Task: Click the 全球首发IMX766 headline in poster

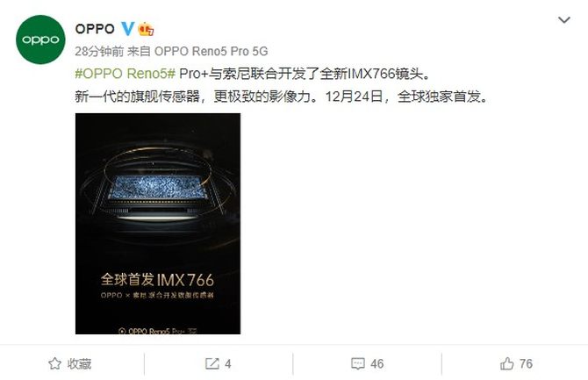Action: (x=157, y=280)
